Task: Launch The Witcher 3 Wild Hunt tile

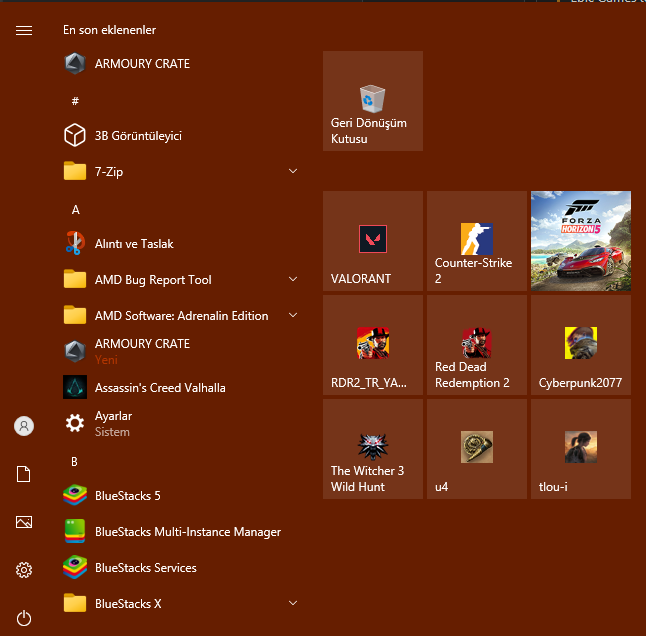Action: pos(373,449)
